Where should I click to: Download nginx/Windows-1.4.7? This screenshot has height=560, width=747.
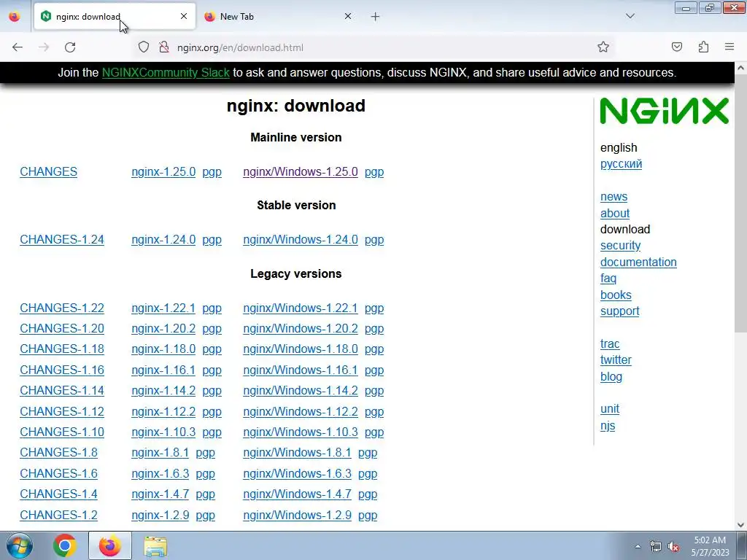[298, 494]
